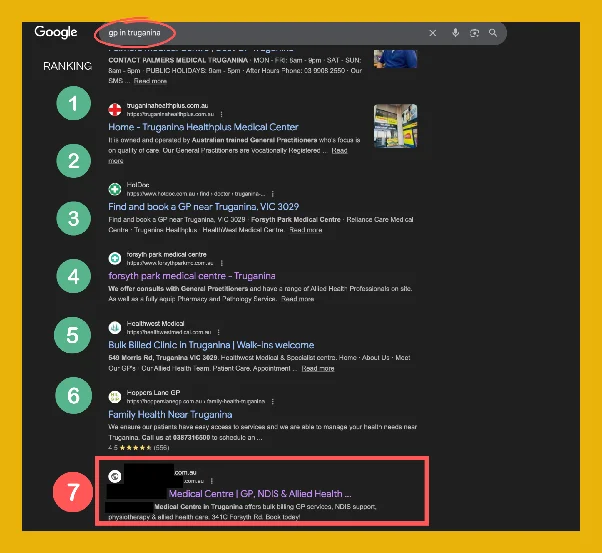Open 'Find and book a GP near Truganina' link
The width and height of the screenshot is (602, 553).
(203, 207)
